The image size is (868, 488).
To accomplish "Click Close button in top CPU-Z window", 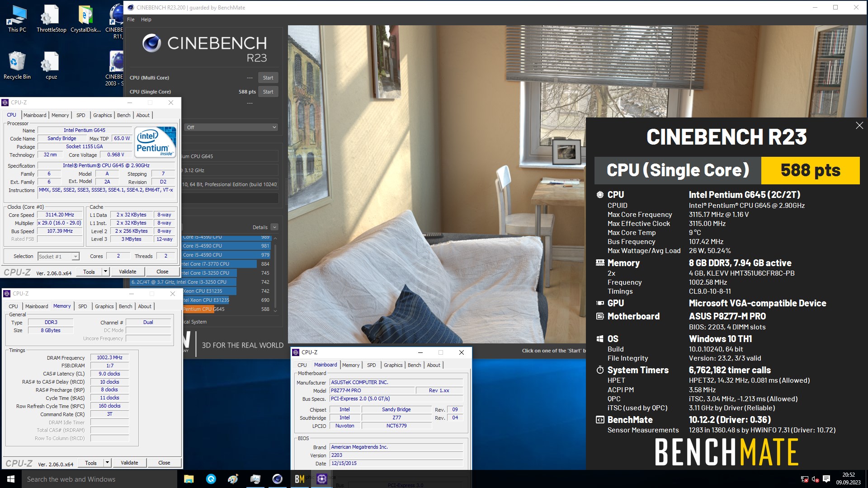I will [x=162, y=272].
